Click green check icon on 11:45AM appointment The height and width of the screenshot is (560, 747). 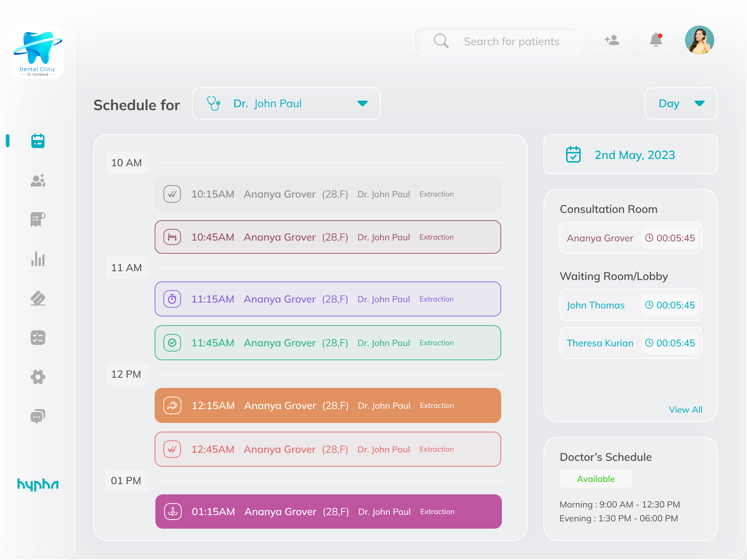(172, 343)
